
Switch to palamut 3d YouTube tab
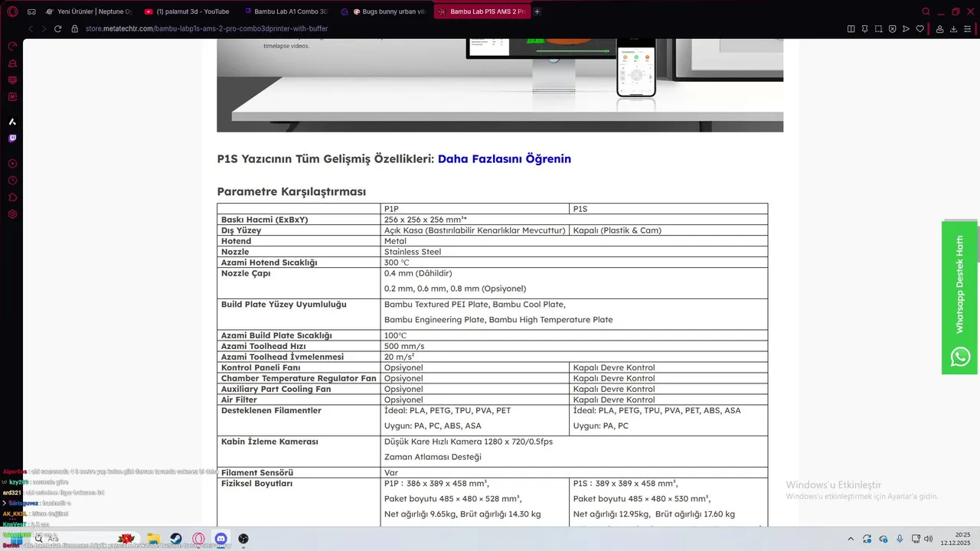(x=188, y=11)
